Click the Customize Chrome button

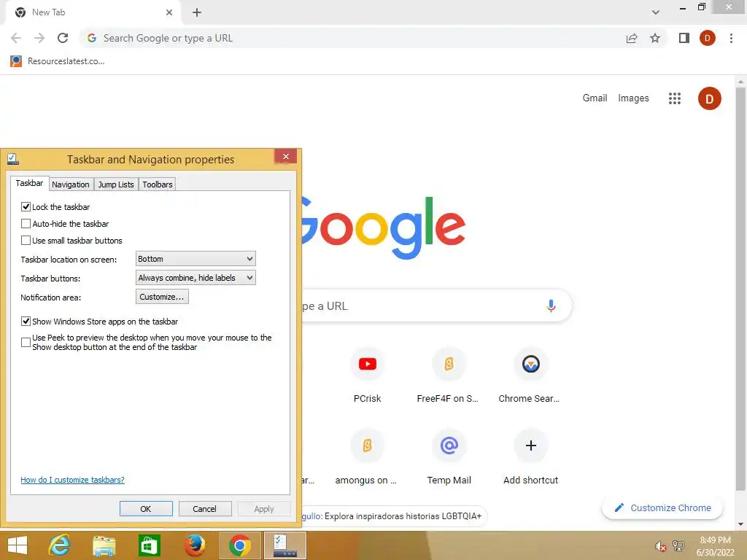662,507
